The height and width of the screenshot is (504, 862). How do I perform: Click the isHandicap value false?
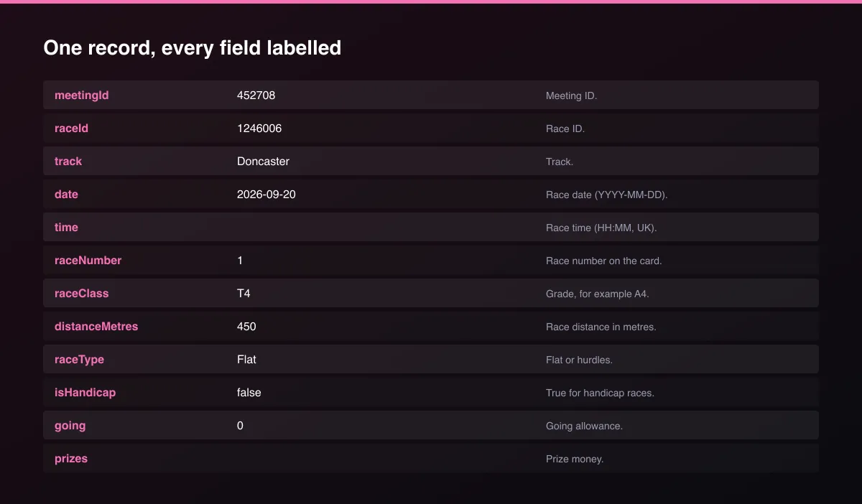tap(249, 392)
